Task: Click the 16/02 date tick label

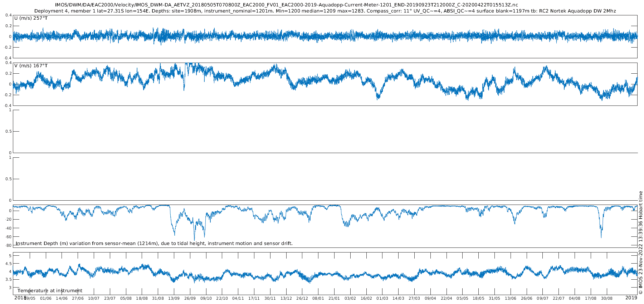Action: tap(366, 298)
